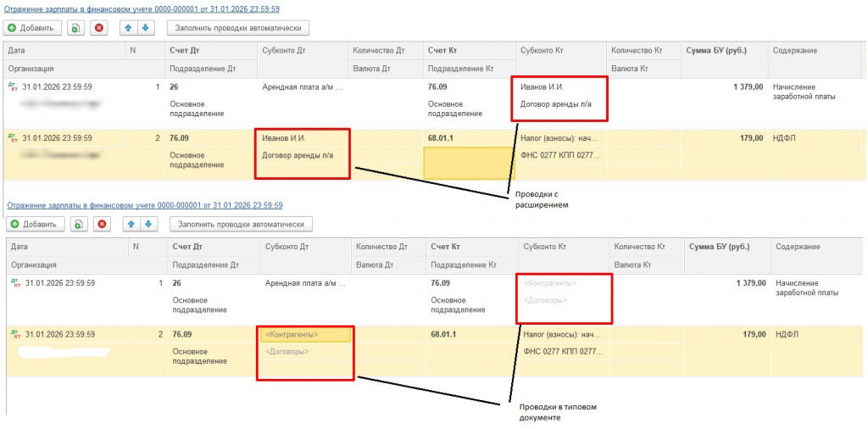Screen dimensions: 868x429
Task: Copy-row icon in toolbar above Иванов И.И. table
Action: click(75, 28)
